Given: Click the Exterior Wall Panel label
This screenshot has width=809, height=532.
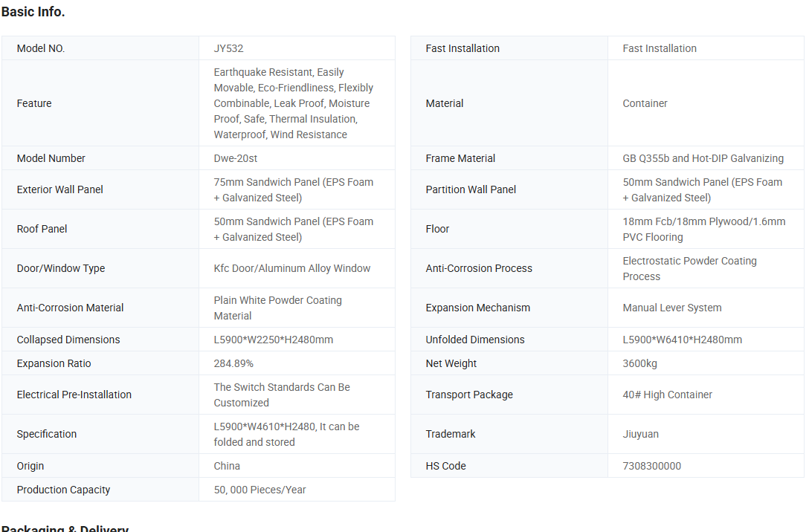Looking at the screenshot, I should point(59,189).
